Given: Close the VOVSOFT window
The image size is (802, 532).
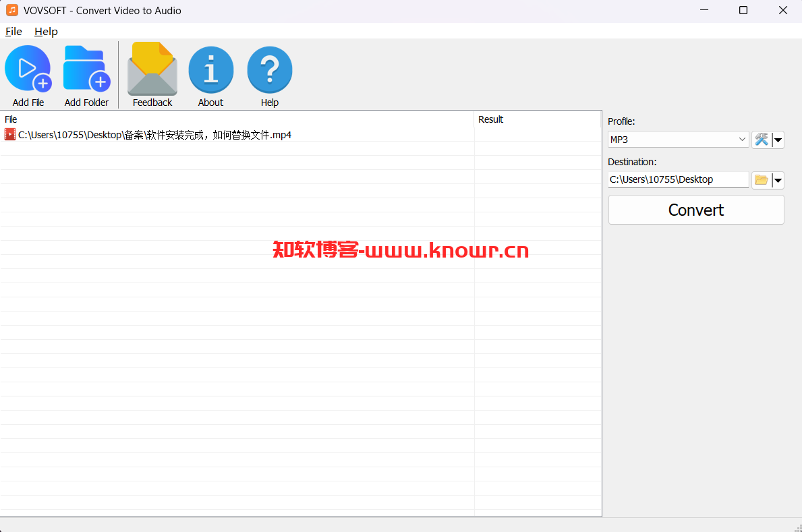Looking at the screenshot, I should 782,10.
